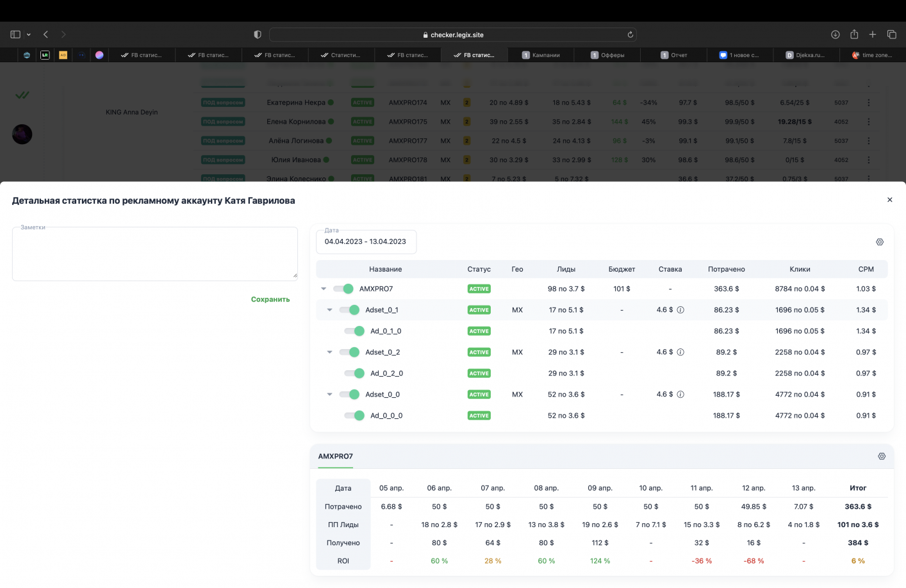Viewport: 906px width, 588px height.
Task: Click ROI value -68 % for 12 апр.
Action: click(754, 561)
